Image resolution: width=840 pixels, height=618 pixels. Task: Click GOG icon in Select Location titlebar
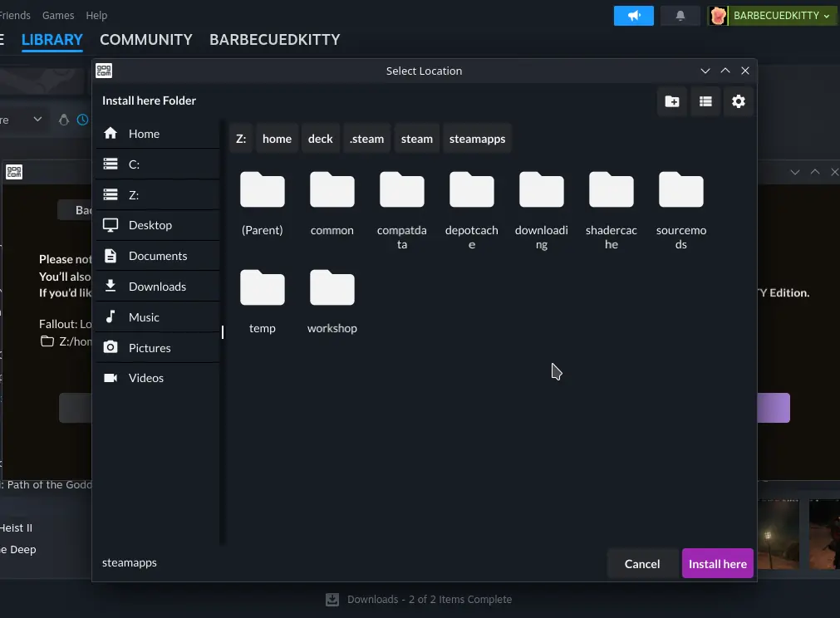[x=104, y=71]
